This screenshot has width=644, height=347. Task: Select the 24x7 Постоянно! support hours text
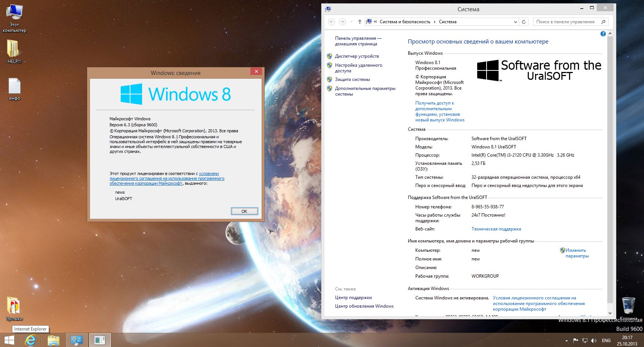[x=488, y=215]
